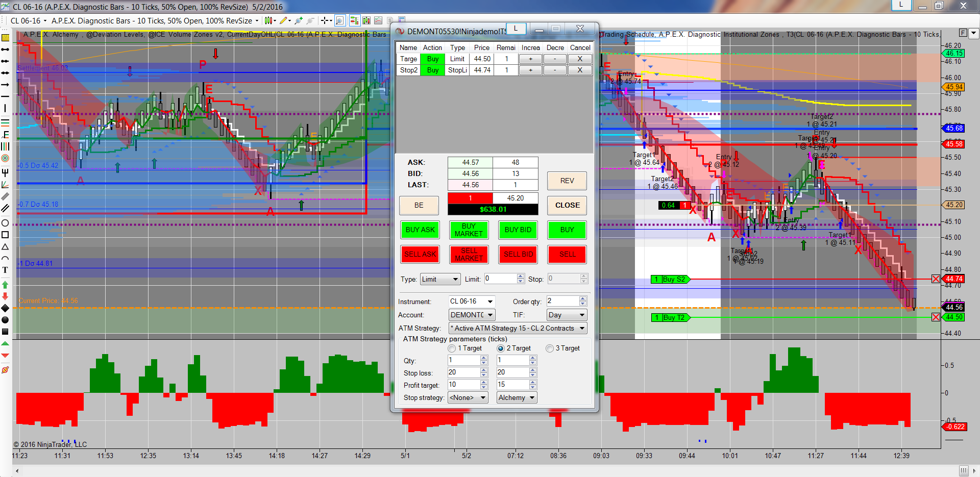Select the text T drawing tool
The width and height of the screenshot is (980, 477).
click(x=5, y=270)
